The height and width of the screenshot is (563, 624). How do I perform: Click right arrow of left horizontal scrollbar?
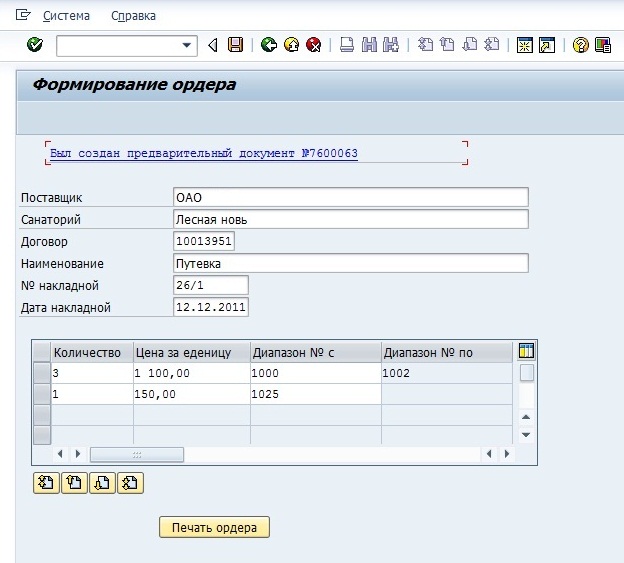pyautogui.click(x=78, y=454)
